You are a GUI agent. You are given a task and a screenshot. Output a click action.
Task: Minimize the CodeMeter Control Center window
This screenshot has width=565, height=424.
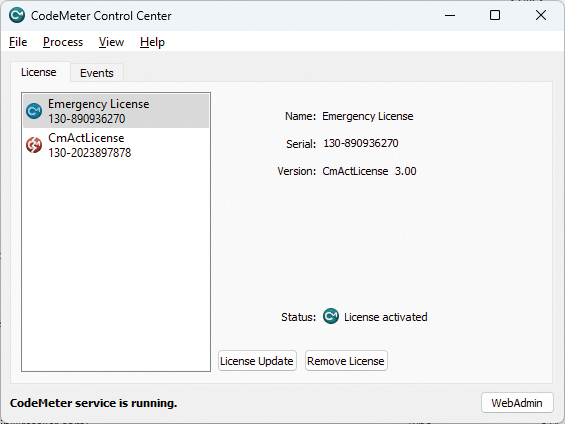click(x=450, y=15)
